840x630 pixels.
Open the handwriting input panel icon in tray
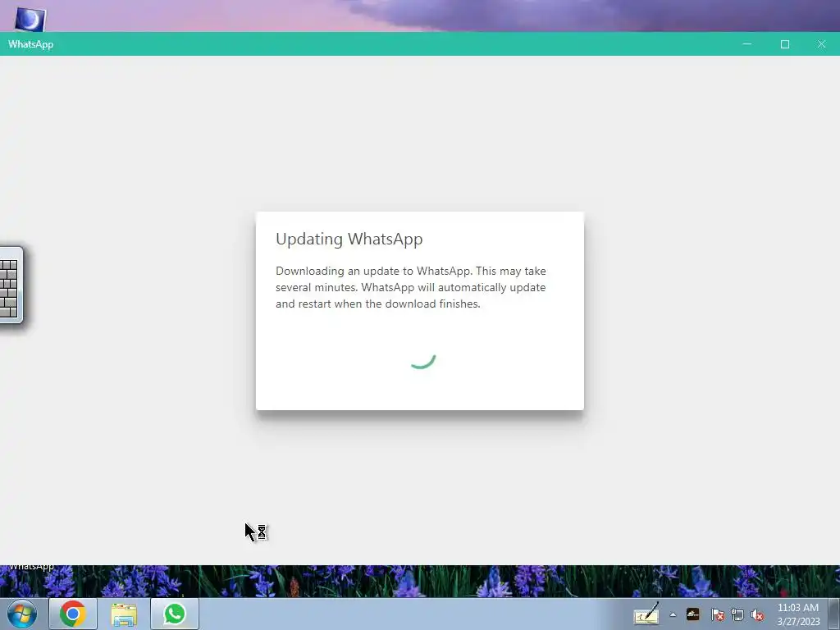coord(646,614)
